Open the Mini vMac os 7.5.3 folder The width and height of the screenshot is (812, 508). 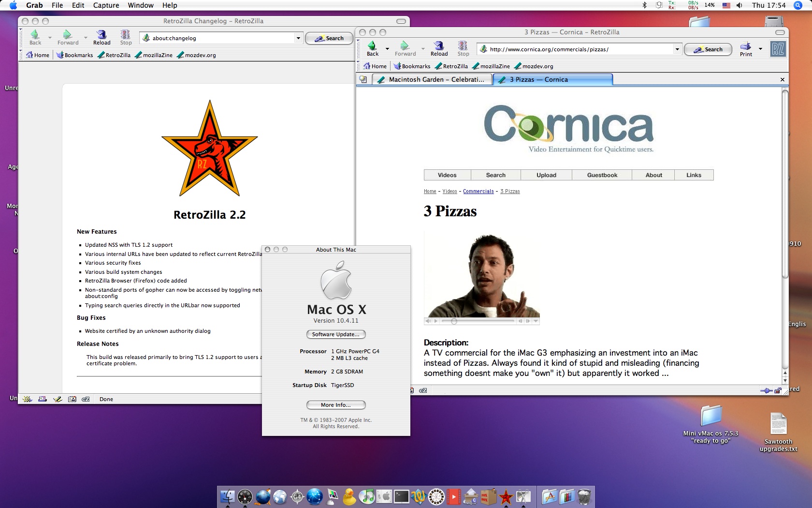click(711, 424)
